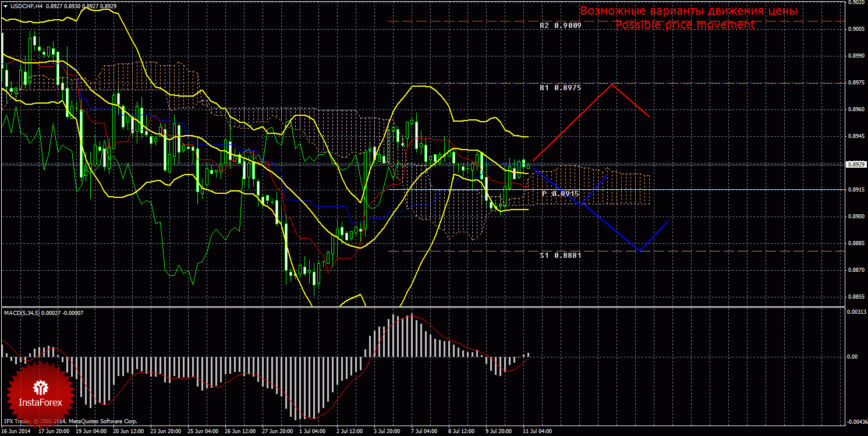The height and width of the screenshot is (436, 868).
Task: Click the 0.8975 tick on the price scale
Action: 856,83
